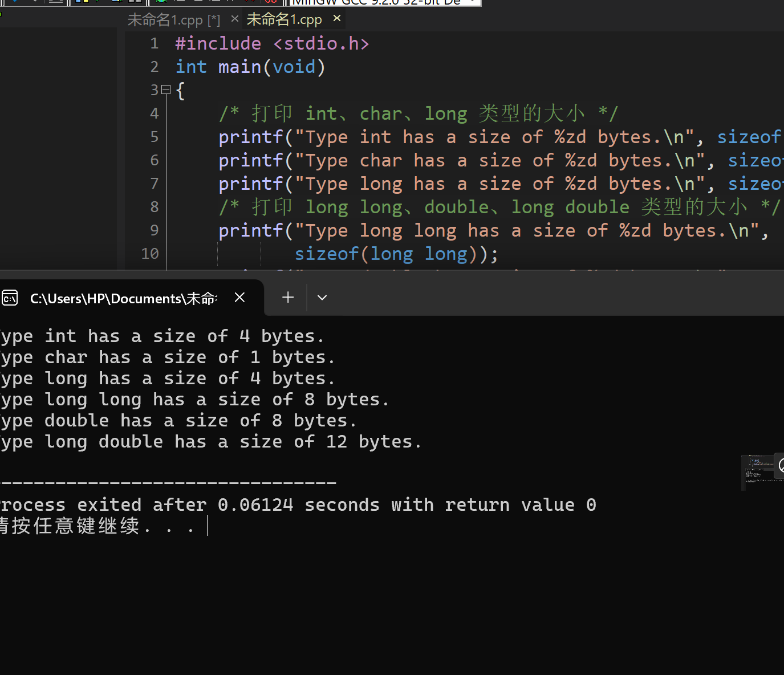Click line number 2 in the gutter
The width and height of the screenshot is (784, 675).
154,67
